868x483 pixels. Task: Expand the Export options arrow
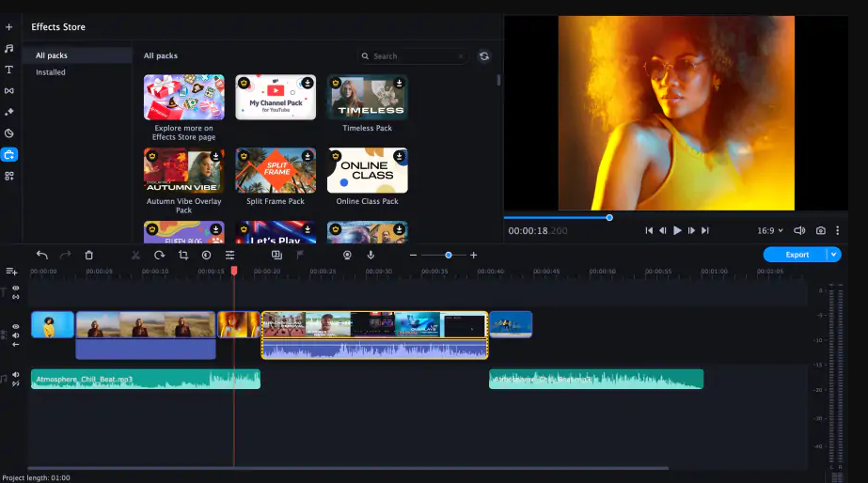click(833, 255)
